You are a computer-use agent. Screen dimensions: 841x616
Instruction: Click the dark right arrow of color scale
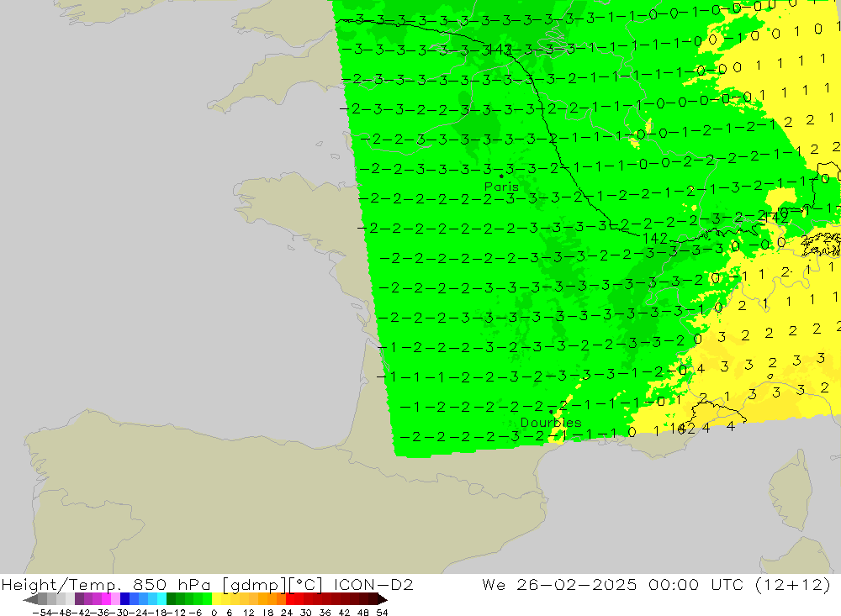coord(383,599)
